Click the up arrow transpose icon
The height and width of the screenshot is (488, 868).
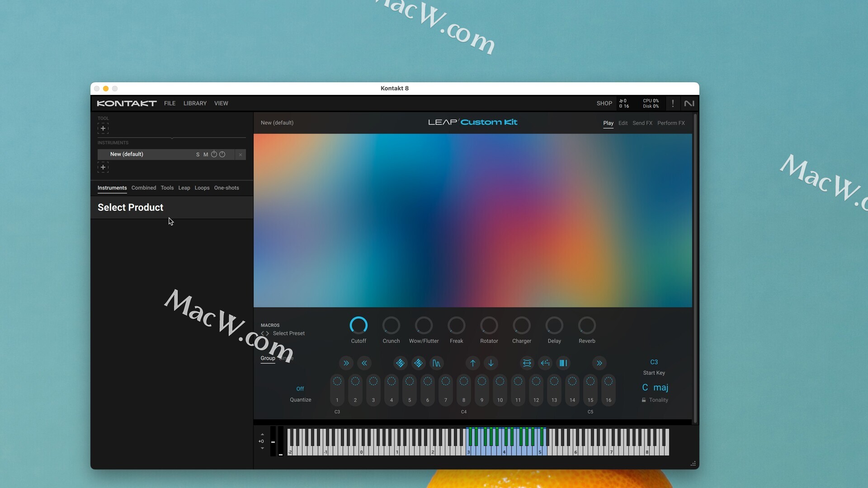click(473, 363)
